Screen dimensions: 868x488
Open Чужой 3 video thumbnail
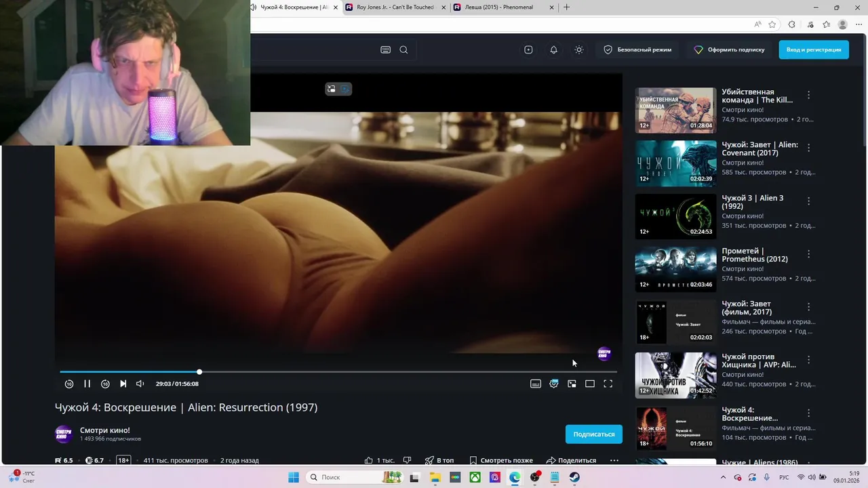point(675,216)
